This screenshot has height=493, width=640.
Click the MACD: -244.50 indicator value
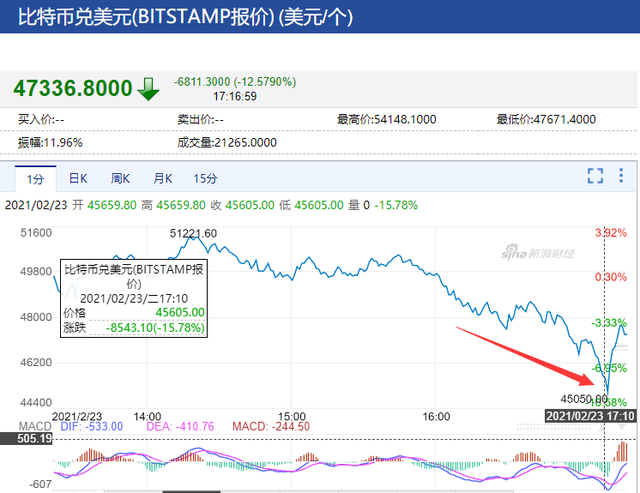click(271, 426)
